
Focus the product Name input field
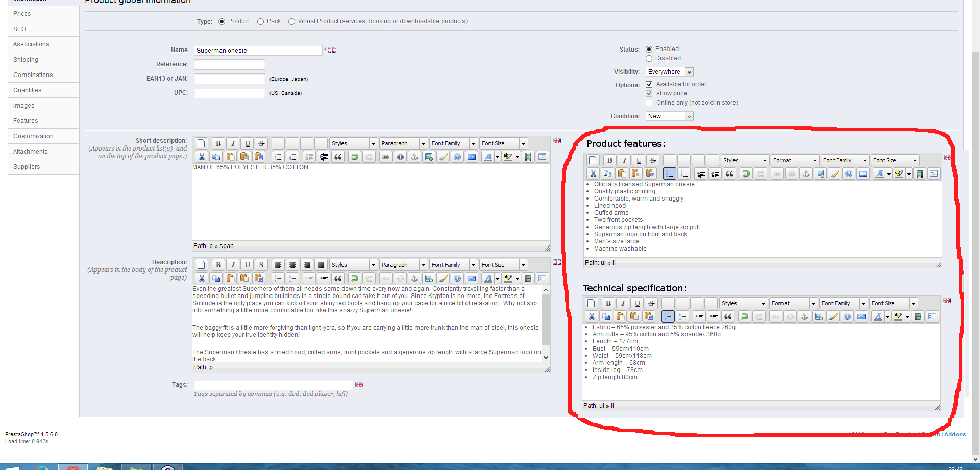coord(258,50)
